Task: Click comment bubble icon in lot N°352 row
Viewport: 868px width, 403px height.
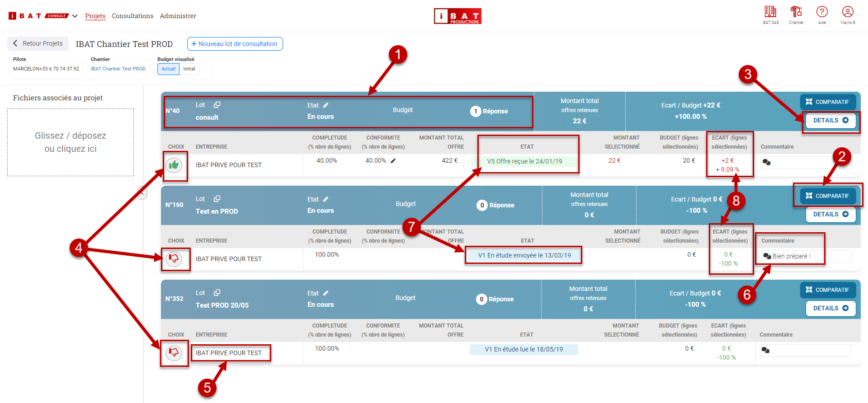Action: (766, 350)
